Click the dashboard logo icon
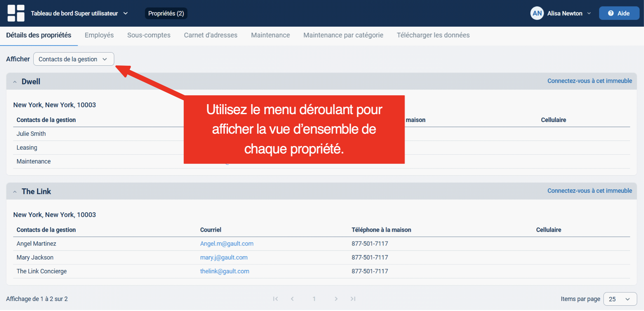The width and height of the screenshot is (644, 311). pos(16,13)
